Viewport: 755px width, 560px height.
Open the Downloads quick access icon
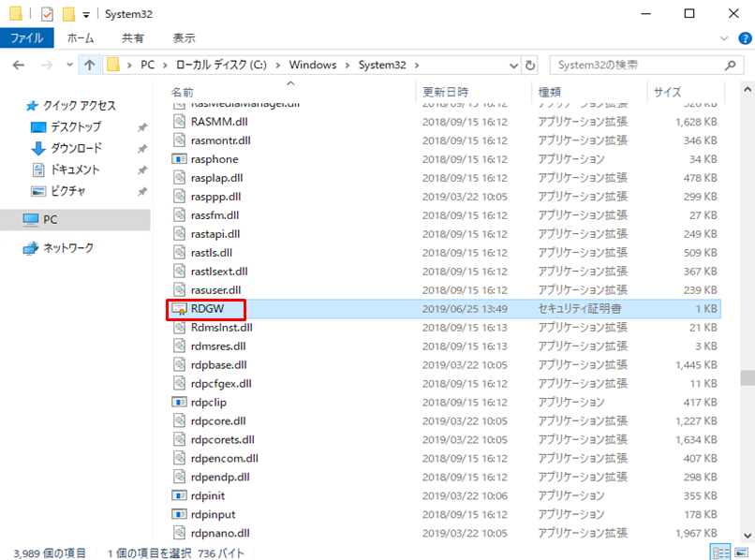(x=38, y=148)
